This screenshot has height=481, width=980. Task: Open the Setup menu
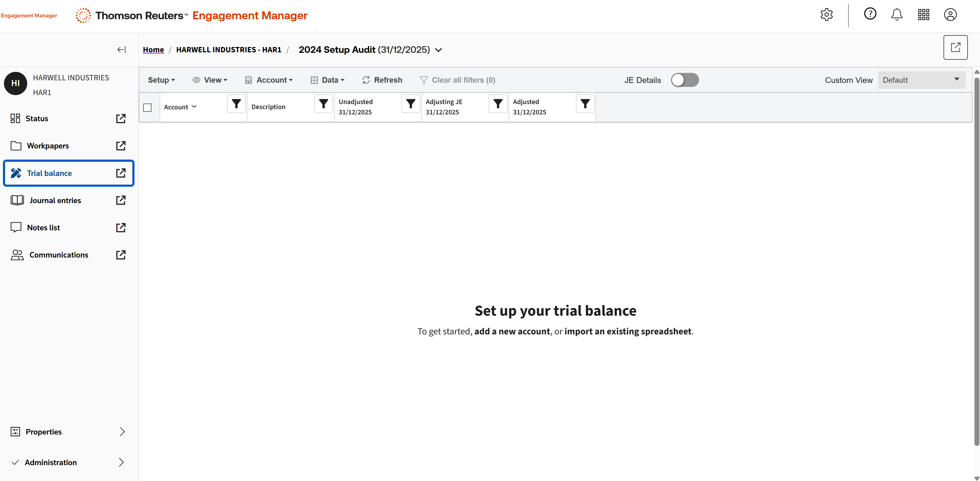161,80
